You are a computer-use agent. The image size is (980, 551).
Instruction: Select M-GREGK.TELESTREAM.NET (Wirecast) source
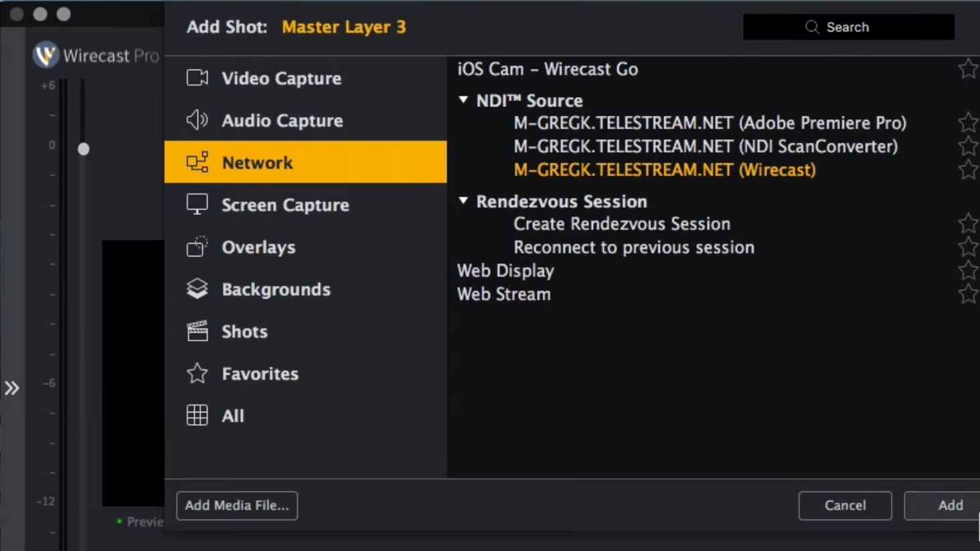(665, 170)
